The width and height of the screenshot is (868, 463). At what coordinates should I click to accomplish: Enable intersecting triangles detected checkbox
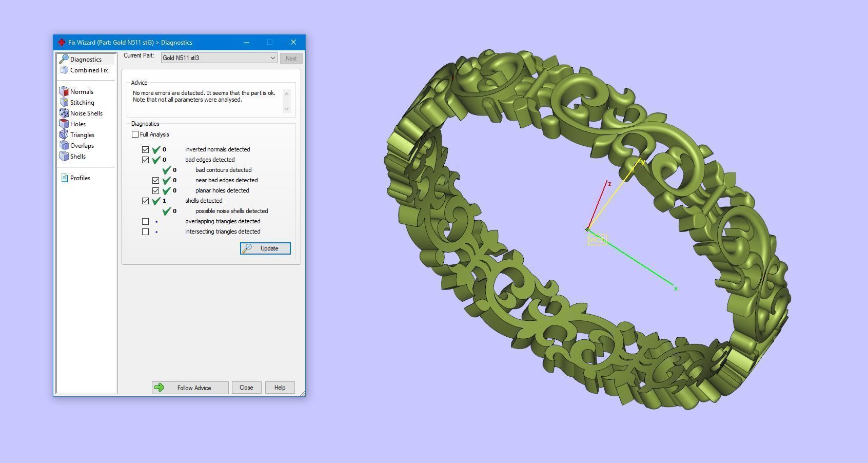point(145,231)
